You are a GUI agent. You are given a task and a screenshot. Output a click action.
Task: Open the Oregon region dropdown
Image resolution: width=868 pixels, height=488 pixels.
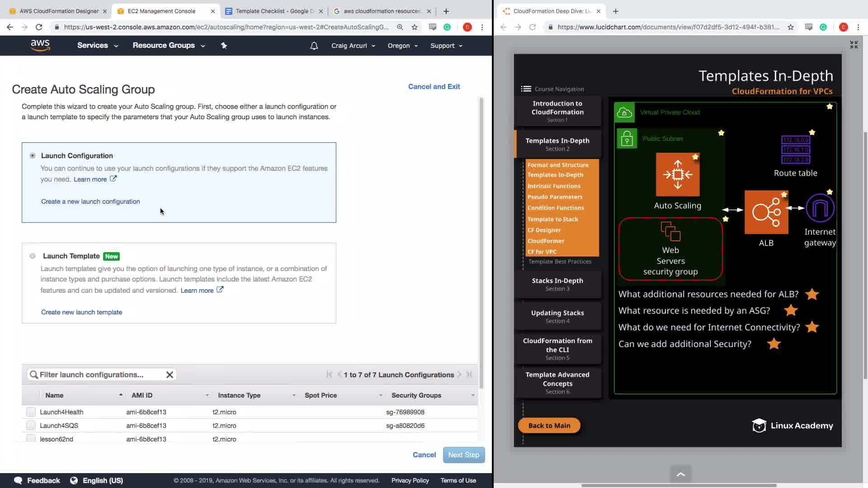pyautogui.click(x=402, y=46)
